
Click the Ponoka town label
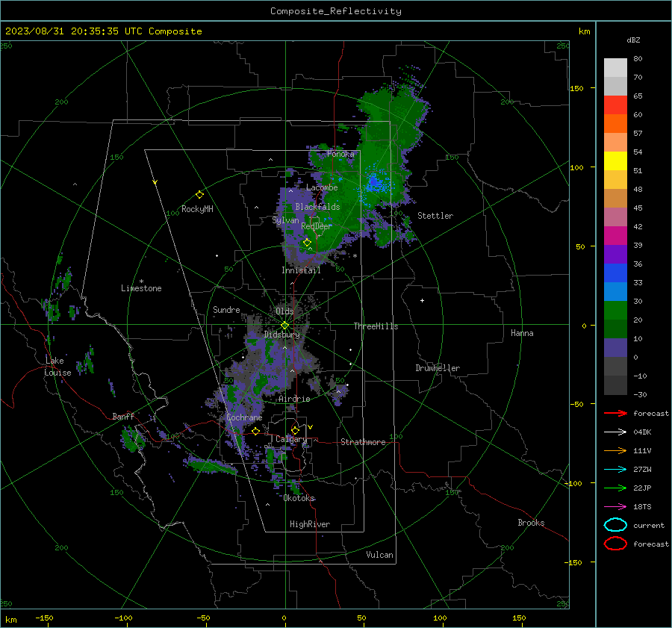pos(340,154)
